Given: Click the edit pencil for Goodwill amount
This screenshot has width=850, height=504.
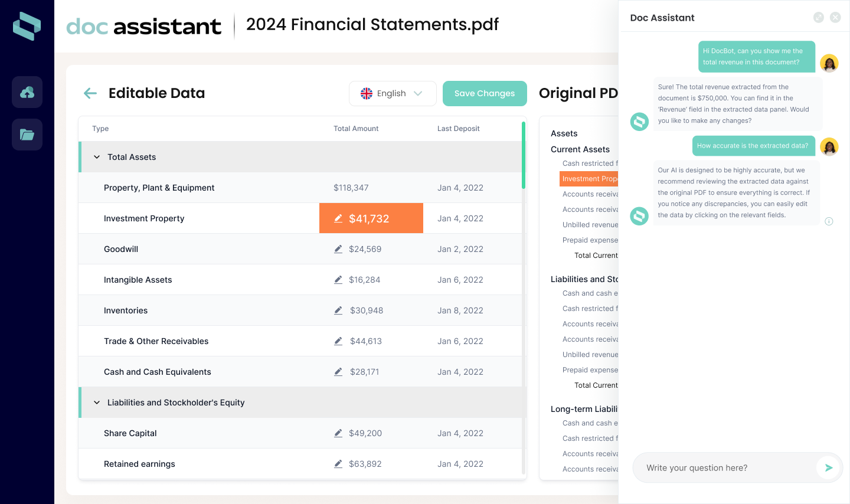Looking at the screenshot, I should coord(338,249).
